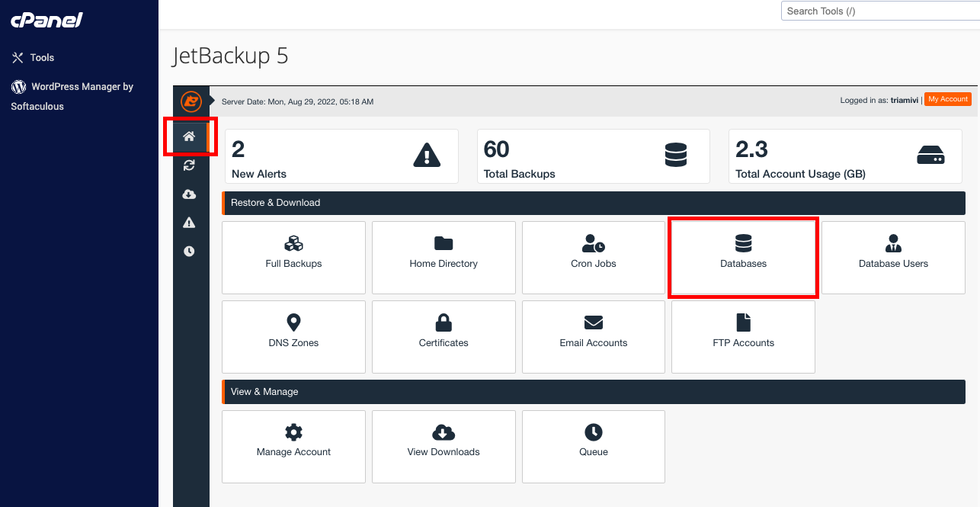Click the Total Account Usage drive icon

click(x=930, y=156)
